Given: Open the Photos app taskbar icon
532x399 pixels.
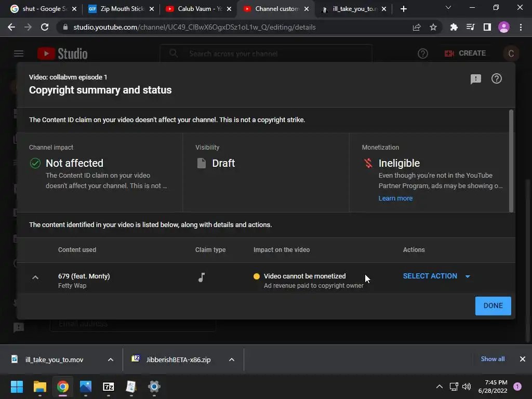Looking at the screenshot, I should pos(86,387).
